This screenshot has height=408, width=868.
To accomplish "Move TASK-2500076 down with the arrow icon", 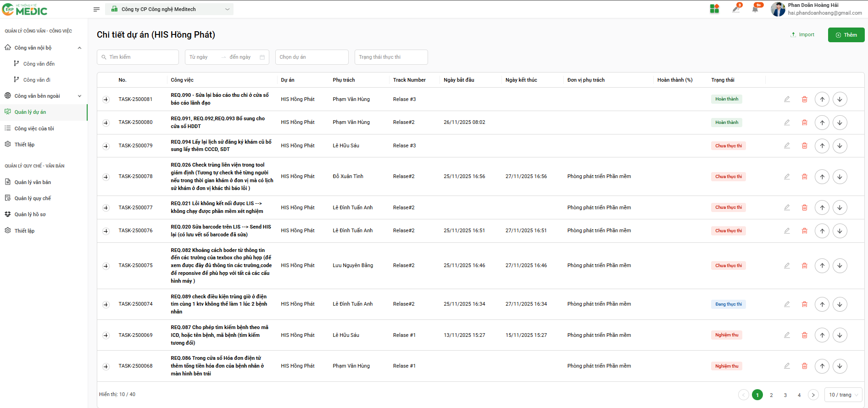I will click(840, 231).
